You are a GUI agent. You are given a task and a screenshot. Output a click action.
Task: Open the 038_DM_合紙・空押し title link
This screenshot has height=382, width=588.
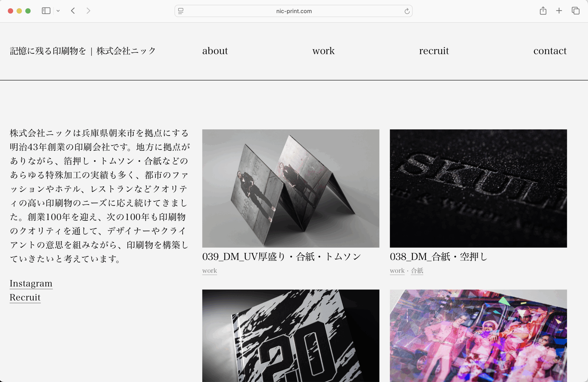coord(438,257)
